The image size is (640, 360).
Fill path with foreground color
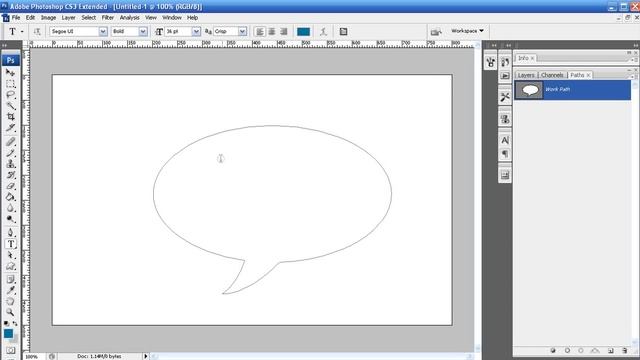point(553,351)
